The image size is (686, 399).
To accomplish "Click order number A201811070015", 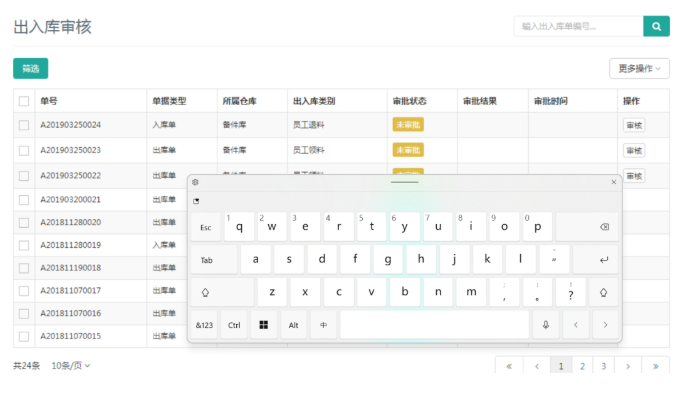I will point(71,336).
